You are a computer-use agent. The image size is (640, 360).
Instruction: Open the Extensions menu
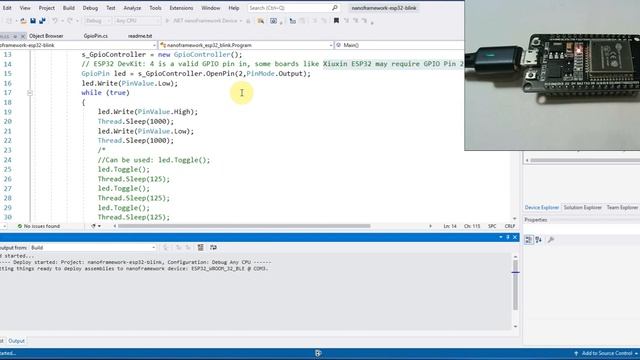181,8
